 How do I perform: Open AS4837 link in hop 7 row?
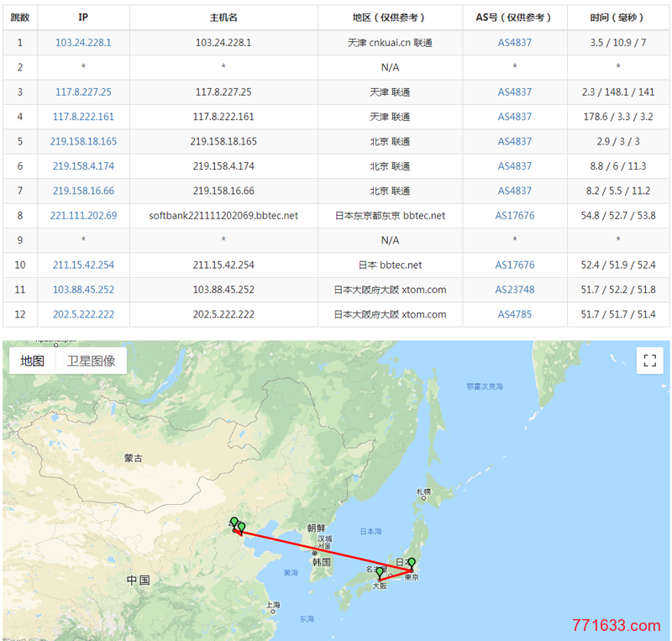tap(514, 191)
